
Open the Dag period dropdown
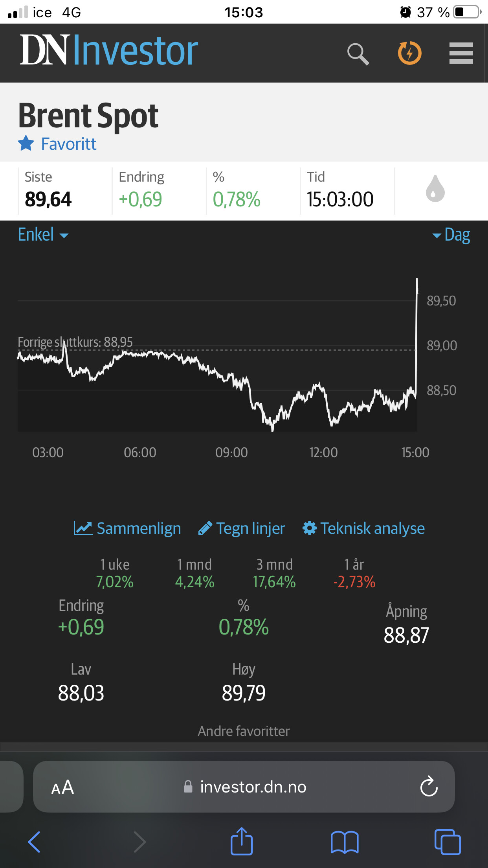pyautogui.click(x=451, y=235)
